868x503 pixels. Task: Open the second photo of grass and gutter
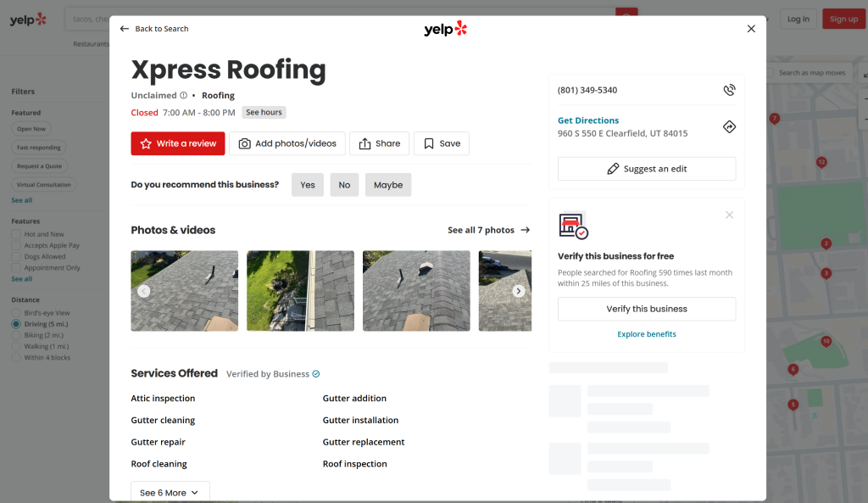pos(300,291)
